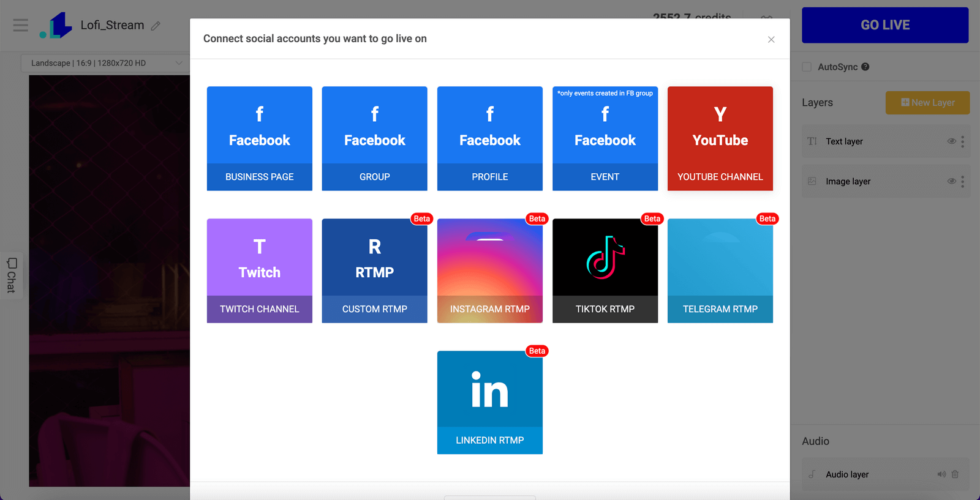The width and height of the screenshot is (980, 500).
Task: Click the GO LIVE button
Action: tap(885, 25)
